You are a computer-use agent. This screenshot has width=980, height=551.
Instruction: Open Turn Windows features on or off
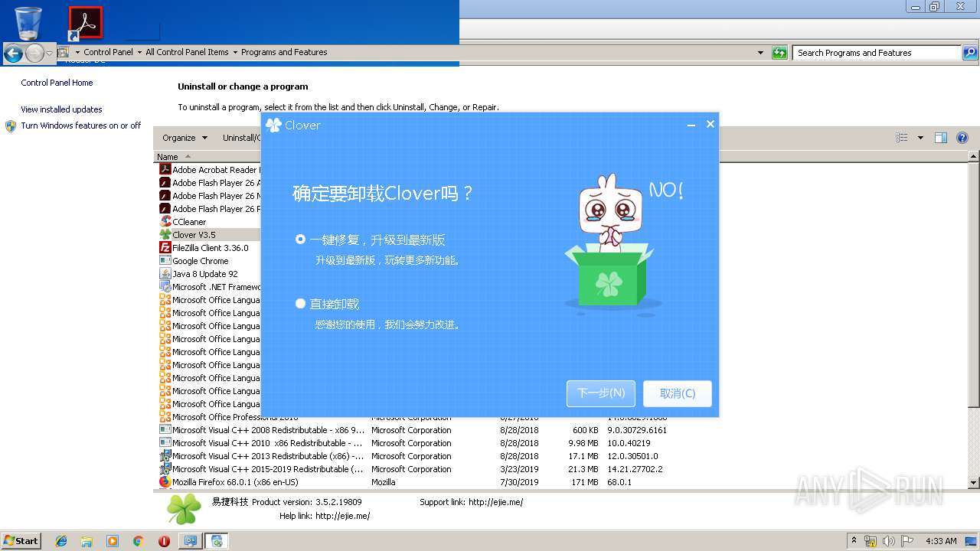point(81,126)
